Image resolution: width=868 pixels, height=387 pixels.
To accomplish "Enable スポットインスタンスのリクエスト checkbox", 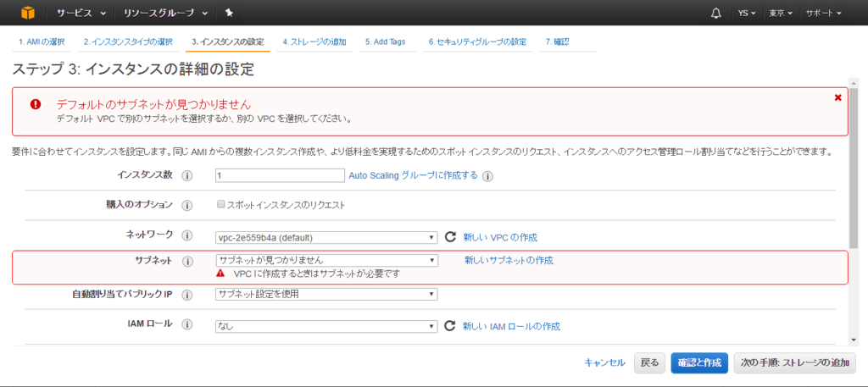I will coord(221,205).
